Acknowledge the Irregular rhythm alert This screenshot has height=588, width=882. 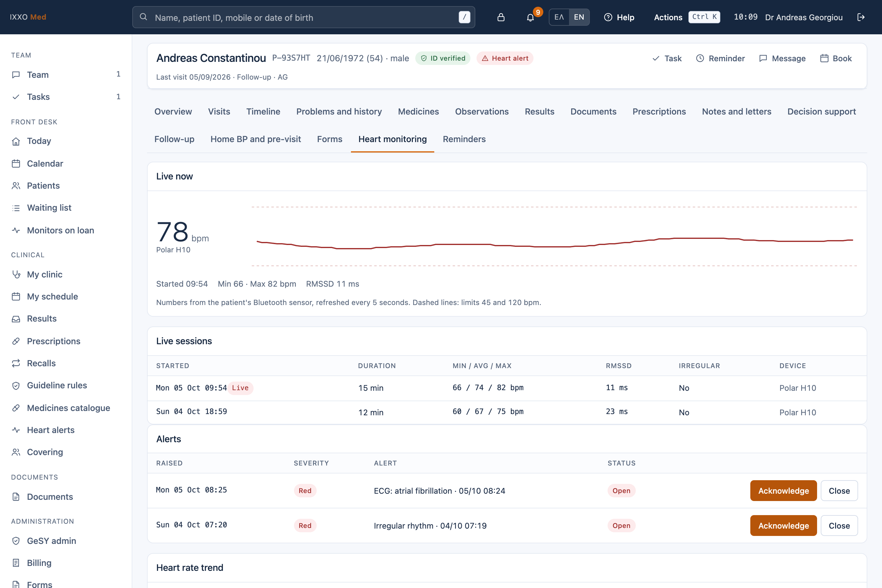783,526
